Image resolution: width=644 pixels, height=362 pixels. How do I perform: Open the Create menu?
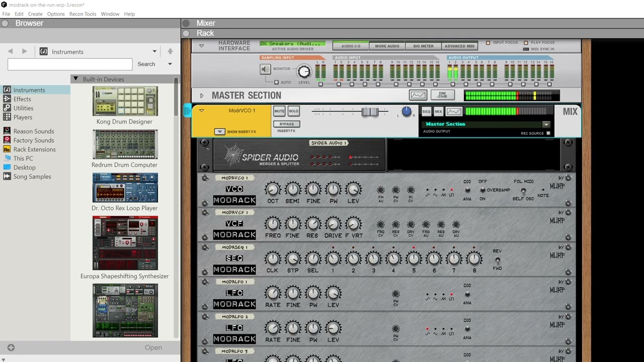click(35, 14)
